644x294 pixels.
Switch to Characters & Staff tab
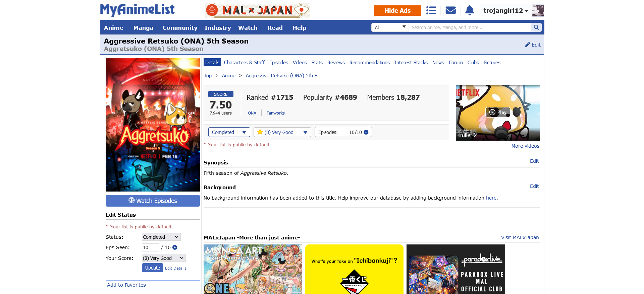click(244, 63)
